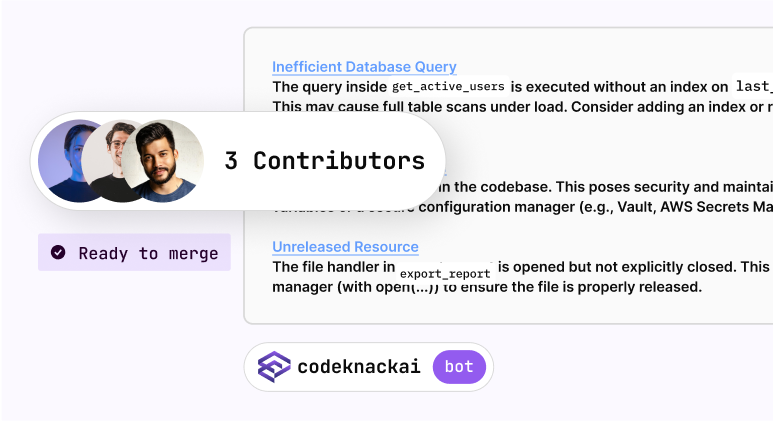The height and width of the screenshot is (421, 773).
Task: Select the leftmost blue-tinted contributor avatar
Action: (72, 160)
